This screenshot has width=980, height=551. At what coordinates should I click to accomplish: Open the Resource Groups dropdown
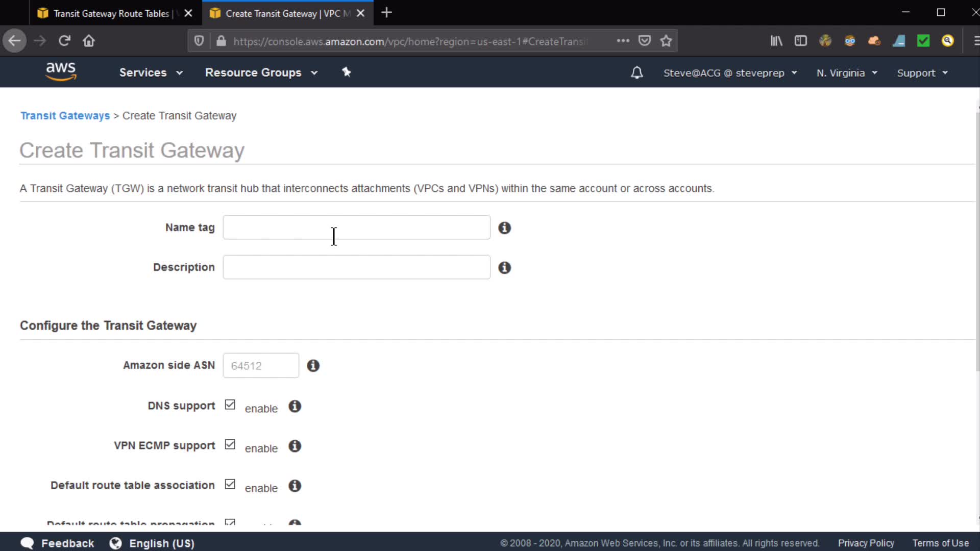pyautogui.click(x=261, y=72)
